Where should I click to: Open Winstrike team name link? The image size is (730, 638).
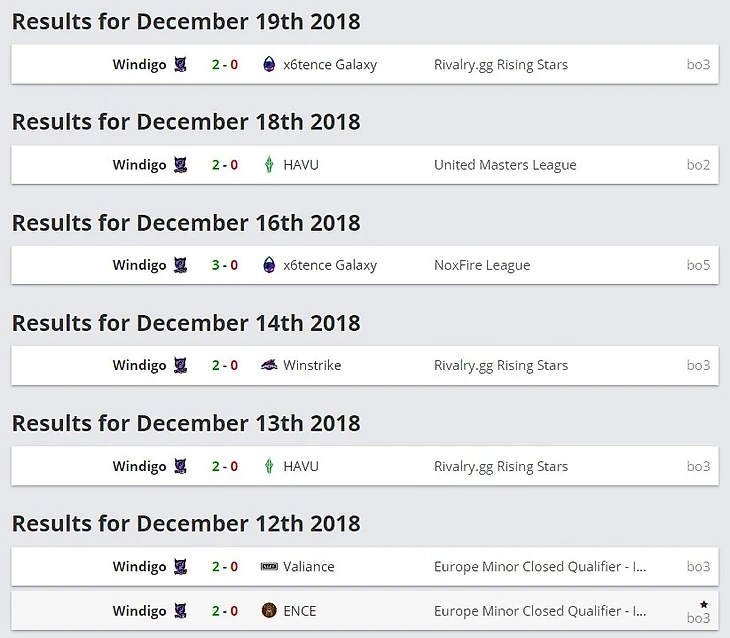(312, 366)
